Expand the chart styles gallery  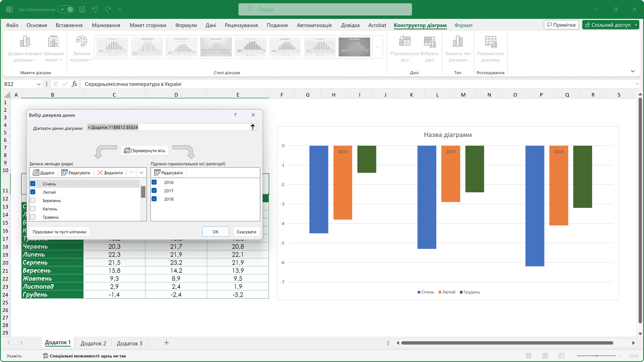[377, 47]
